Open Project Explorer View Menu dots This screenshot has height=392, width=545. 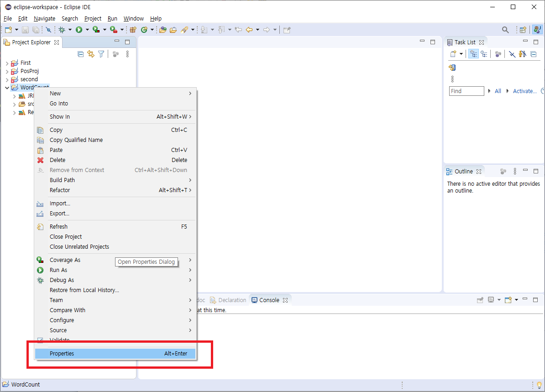[x=127, y=54]
